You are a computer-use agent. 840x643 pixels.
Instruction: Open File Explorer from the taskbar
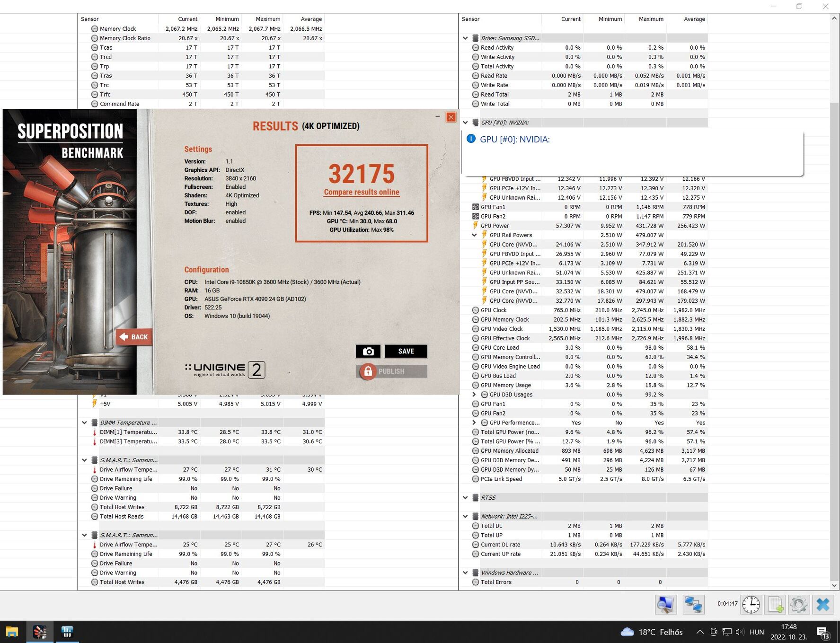[x=12, y=632]
